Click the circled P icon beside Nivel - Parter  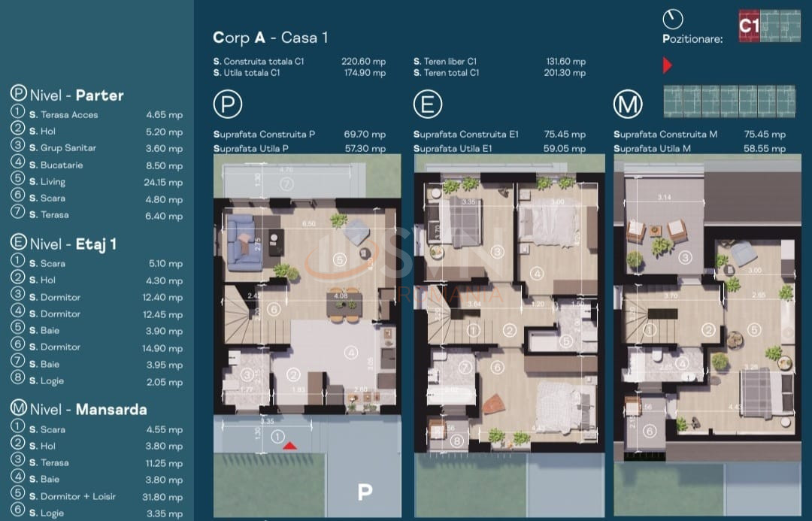click(x=19, y=94)
